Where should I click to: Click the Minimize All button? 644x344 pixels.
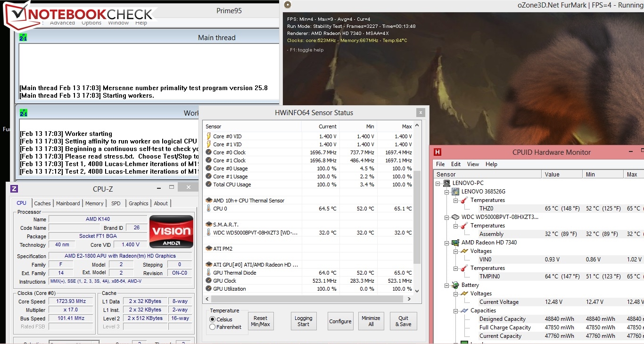pyautogui.click(x=371, y=321)
